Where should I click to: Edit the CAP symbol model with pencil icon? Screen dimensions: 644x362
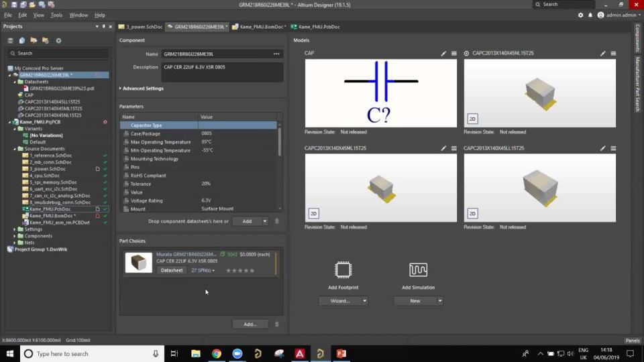click(x=443, y=54)
